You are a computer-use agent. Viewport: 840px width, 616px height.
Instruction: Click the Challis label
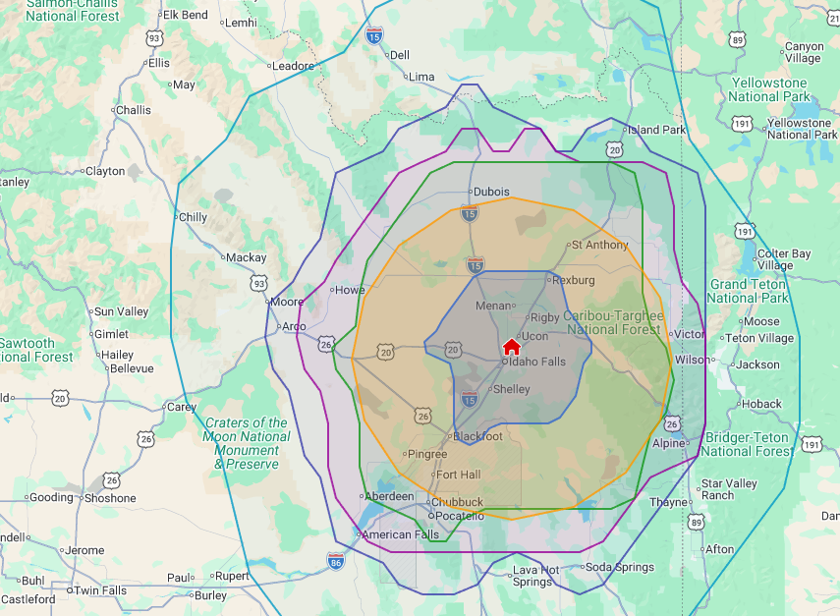[133, 110]
